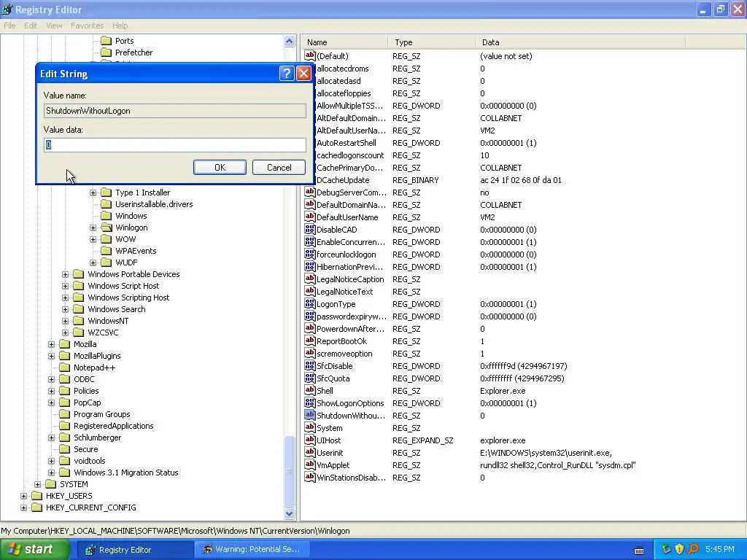Select the Userinit string icon

pyautogui.click(x=309, y=452)
